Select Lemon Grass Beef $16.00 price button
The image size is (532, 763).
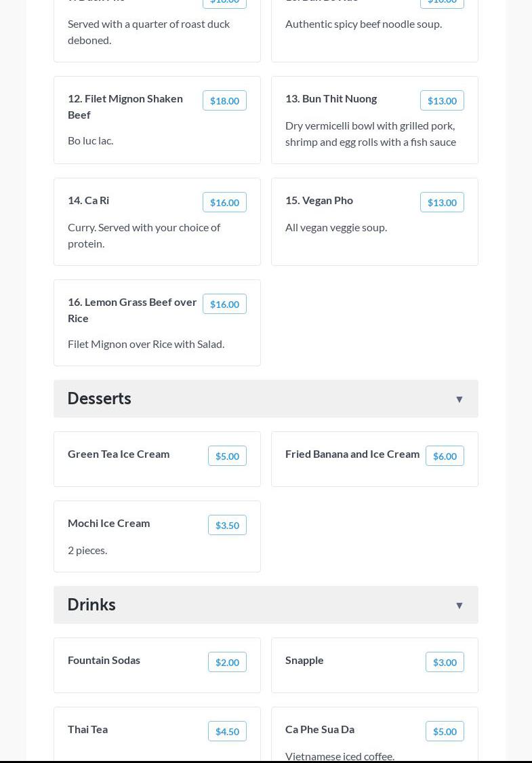point(224,304)
